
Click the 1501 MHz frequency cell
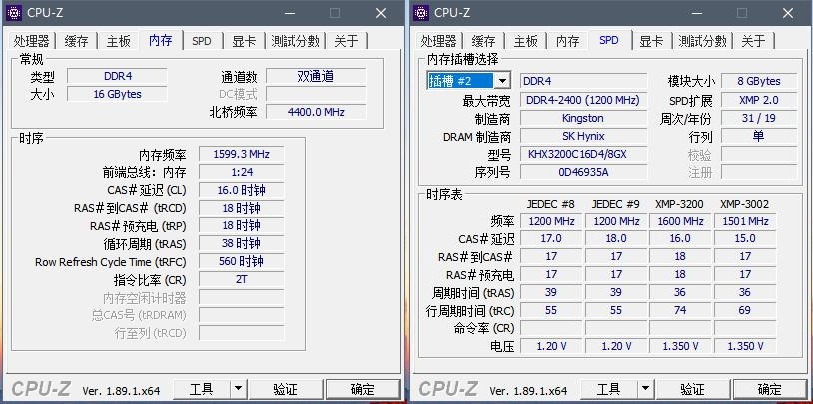(745, 221)
